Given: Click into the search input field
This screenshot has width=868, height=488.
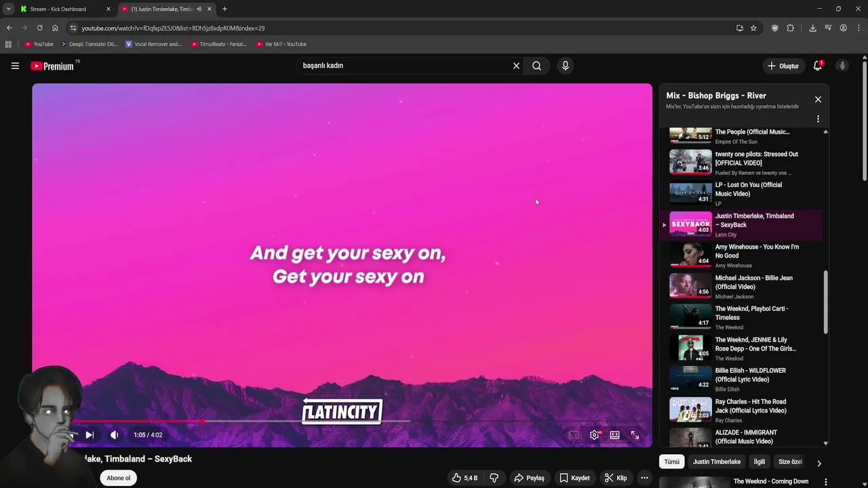Looking at the screenshot, I should [x=404, y=66].
